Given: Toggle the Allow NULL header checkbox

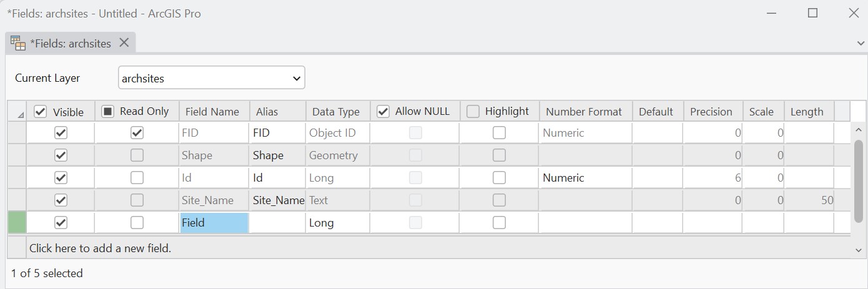Looking at the screenshot, I should (383, 112).
